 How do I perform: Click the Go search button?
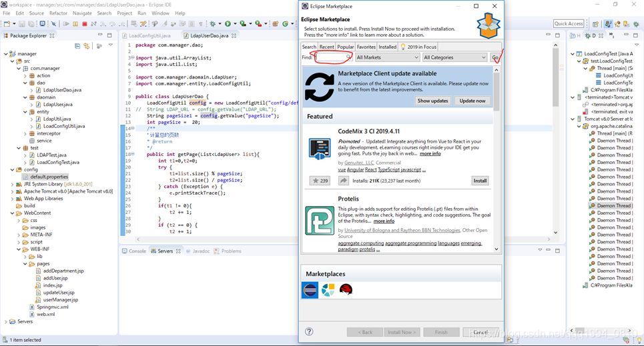(x=495, y=57)
